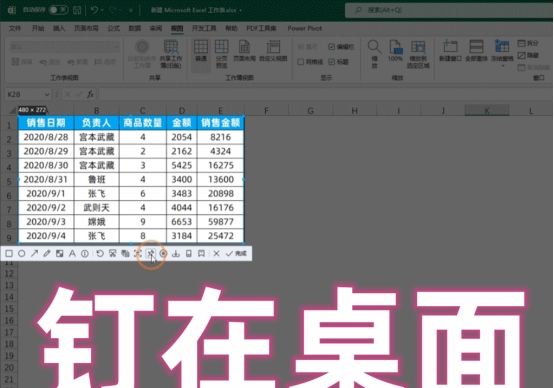Viewport: 554px width, 388px height.
Task: Click cell with value 59877
Action: 220,222
